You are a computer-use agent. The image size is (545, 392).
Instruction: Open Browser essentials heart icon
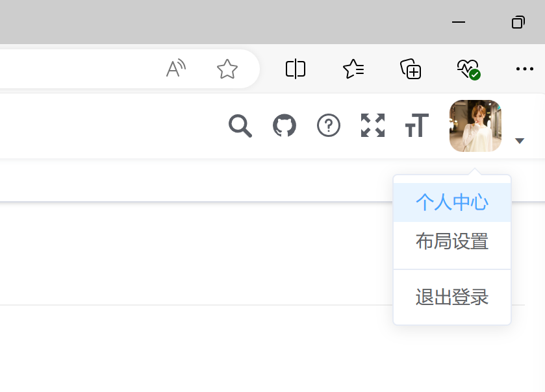(x=468, y=69)
